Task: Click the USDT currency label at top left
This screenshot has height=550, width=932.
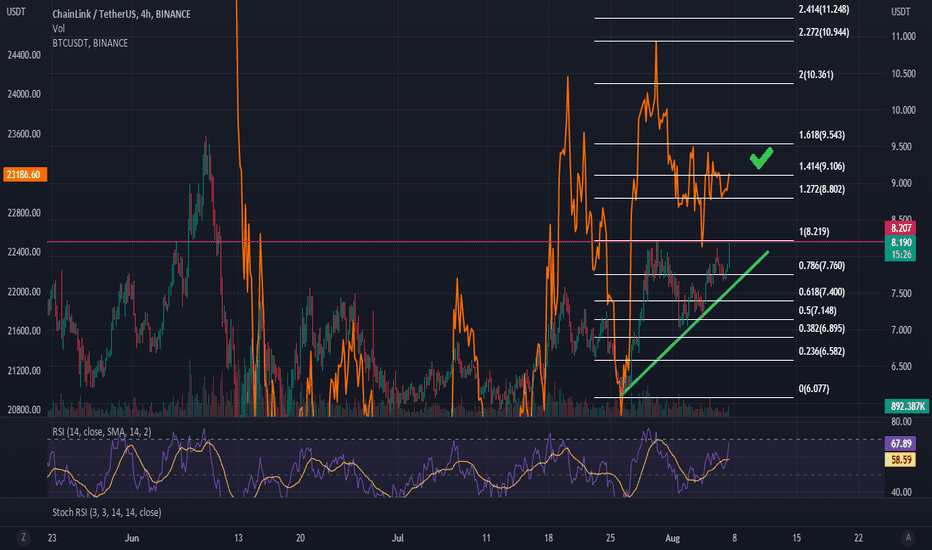Action: click(x=16, y=11)
